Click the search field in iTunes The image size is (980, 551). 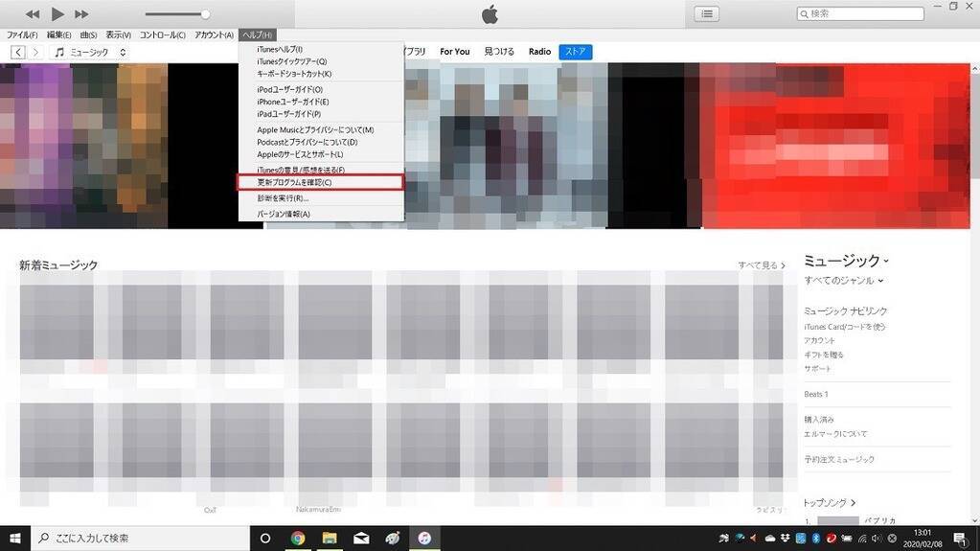pos(860,13)
